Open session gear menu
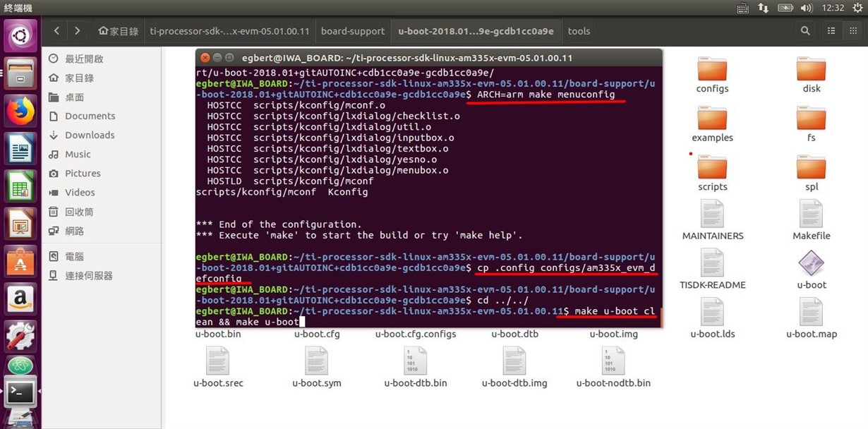 pyautogui.click(x=856, y=8)
